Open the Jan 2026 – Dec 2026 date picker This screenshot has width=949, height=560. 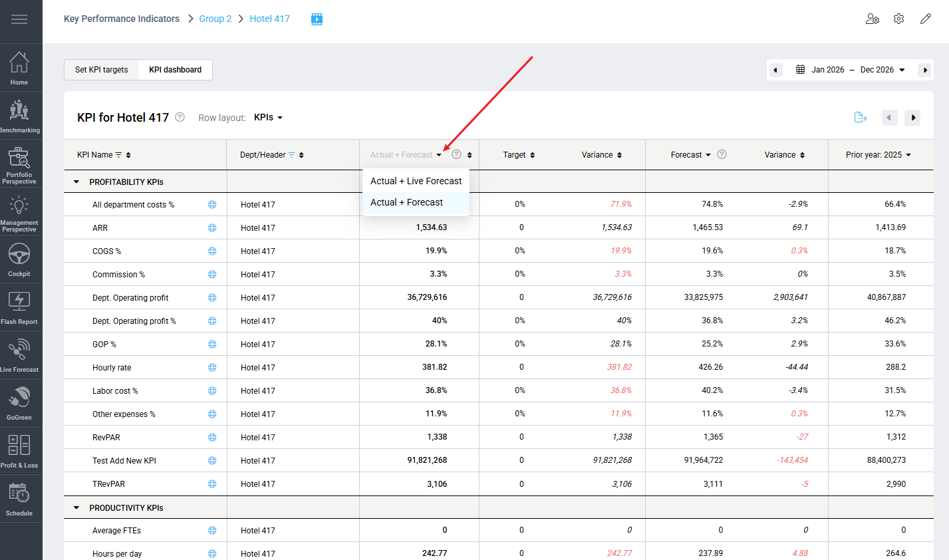(x=850, y=70)
